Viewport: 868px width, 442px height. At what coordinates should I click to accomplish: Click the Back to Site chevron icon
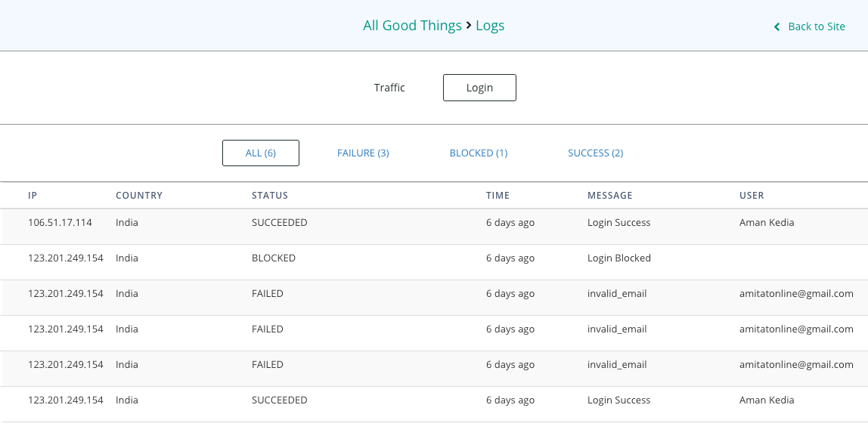[777, 27]
